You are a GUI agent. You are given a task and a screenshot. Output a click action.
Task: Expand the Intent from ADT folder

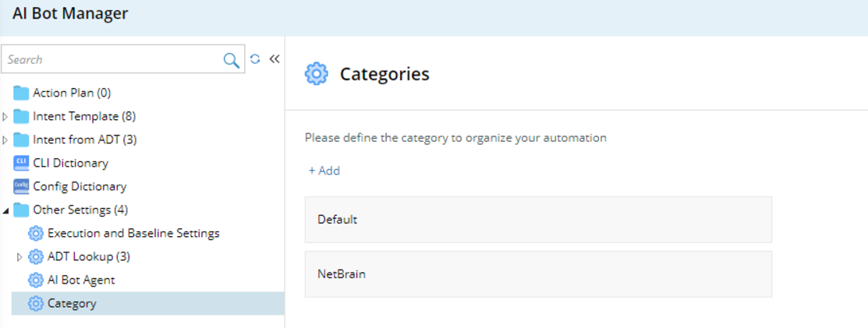point(6,140)
